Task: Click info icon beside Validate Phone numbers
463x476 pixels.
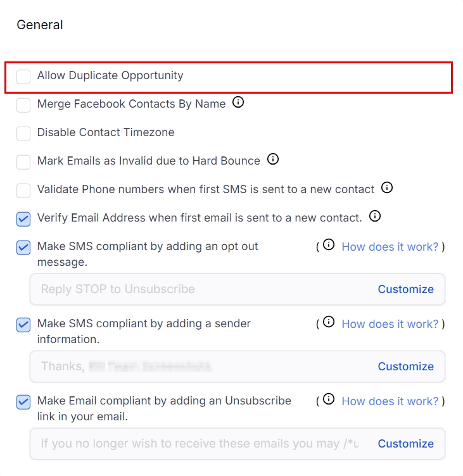Action: click(x=388, y=188)
